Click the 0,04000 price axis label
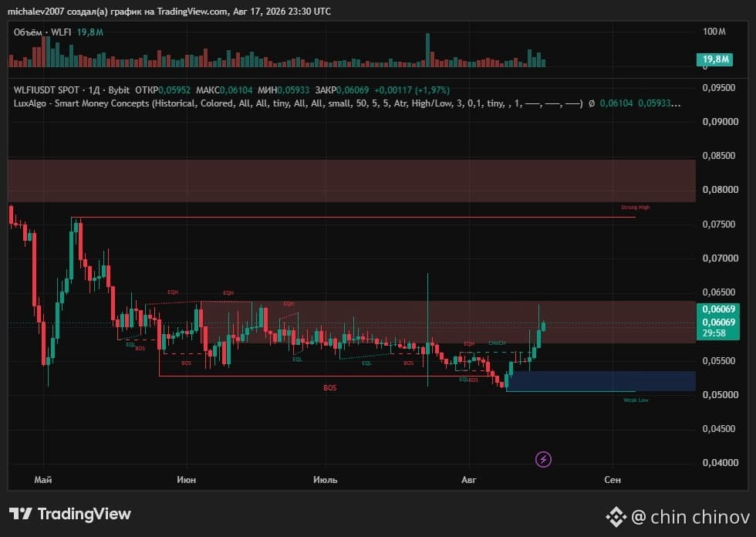The image size is (756, 537). (720, 463)
